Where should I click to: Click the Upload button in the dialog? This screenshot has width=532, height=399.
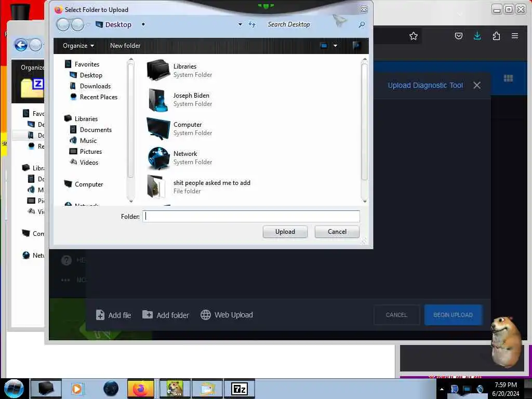285,232
